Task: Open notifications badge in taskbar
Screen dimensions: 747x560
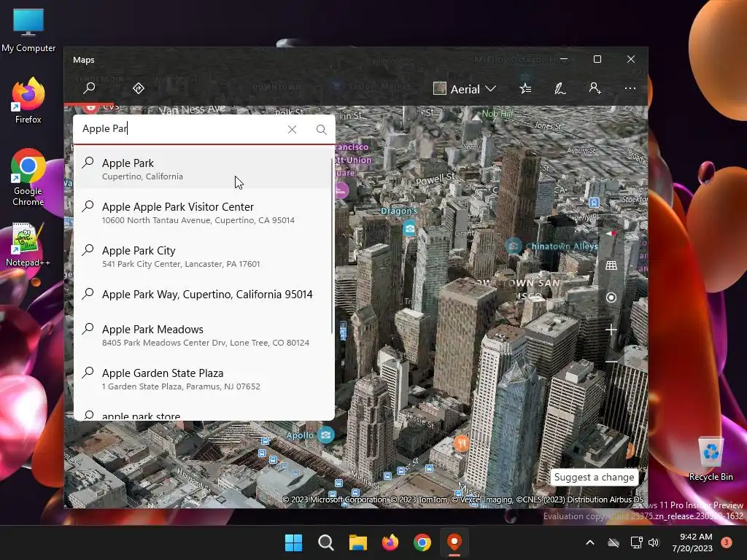Action: click(x=727, y=542)
